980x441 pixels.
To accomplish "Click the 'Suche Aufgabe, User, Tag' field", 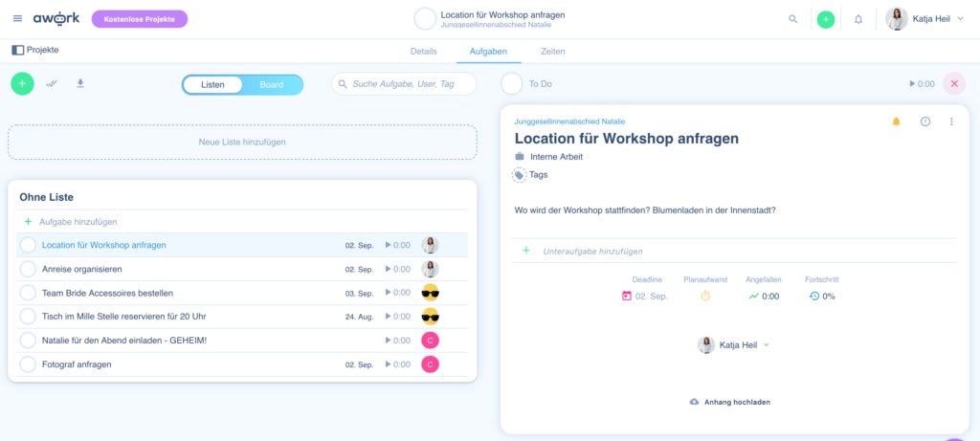I will (x=412, y=84).
